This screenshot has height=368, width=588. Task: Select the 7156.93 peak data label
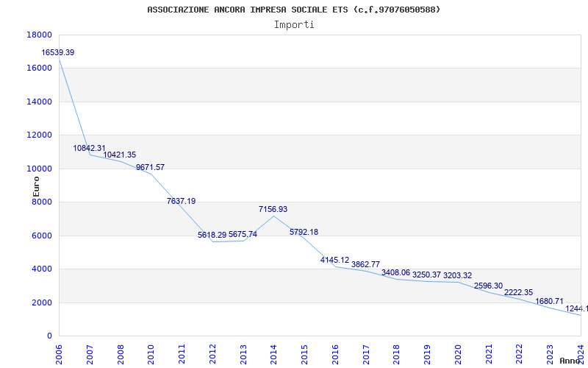pyautogui.click(x=273, y=209)
